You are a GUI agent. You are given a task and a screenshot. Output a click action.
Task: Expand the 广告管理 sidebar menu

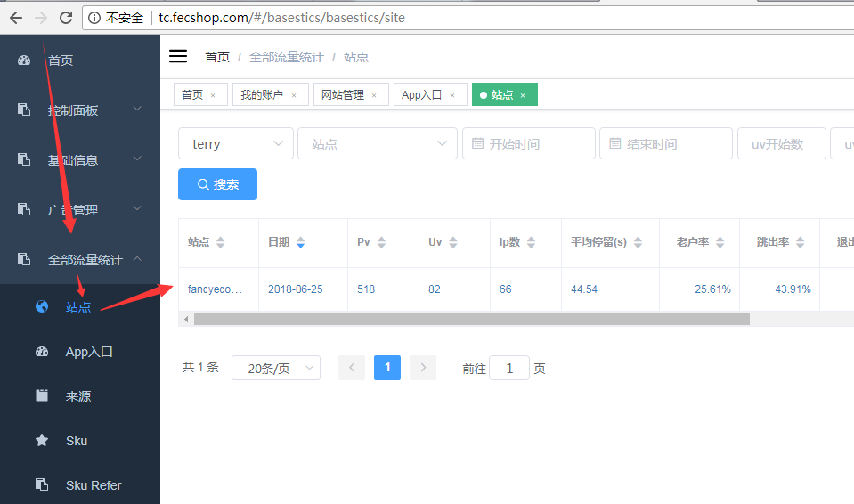pos(138,208)
